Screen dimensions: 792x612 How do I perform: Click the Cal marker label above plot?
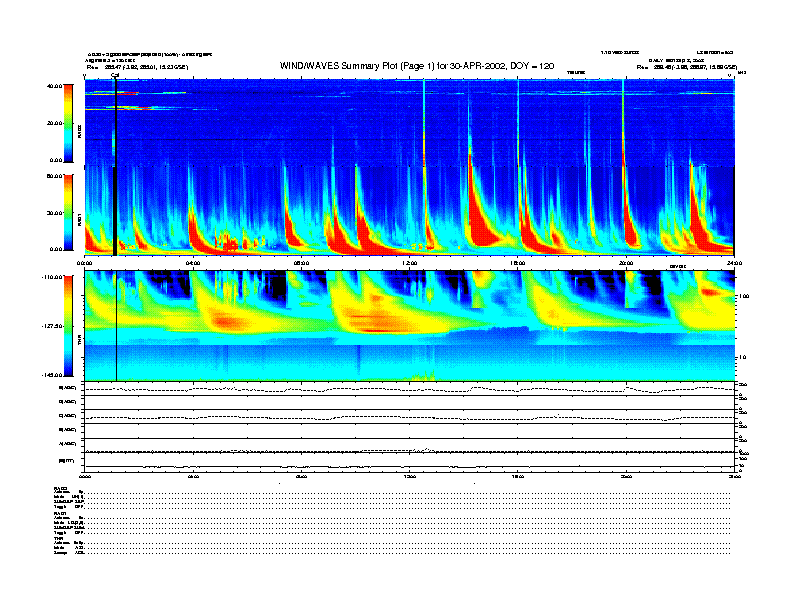pyautogui.click(x=115, y=75)
